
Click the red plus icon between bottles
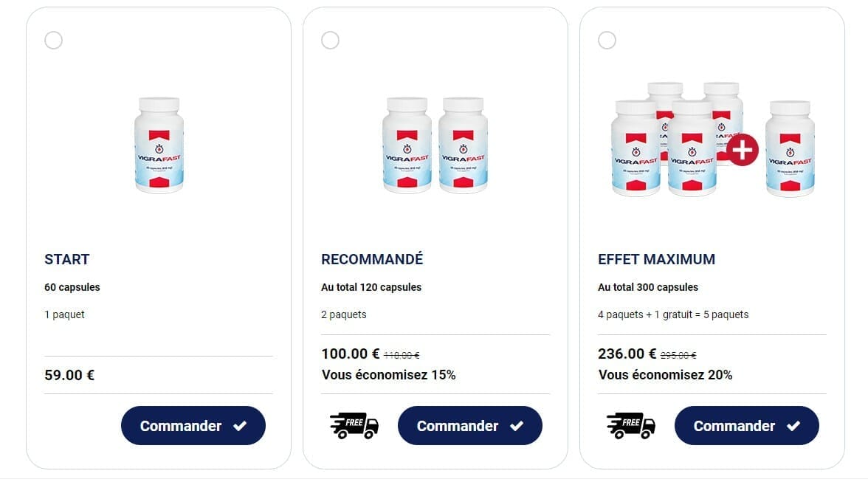tap(742, 149)
